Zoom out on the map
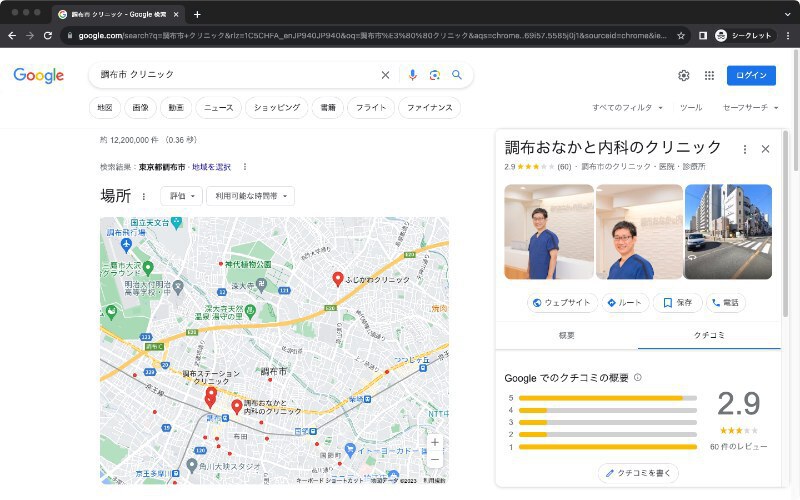The width and height of the screenshot is (800, 500). (434, 460)
